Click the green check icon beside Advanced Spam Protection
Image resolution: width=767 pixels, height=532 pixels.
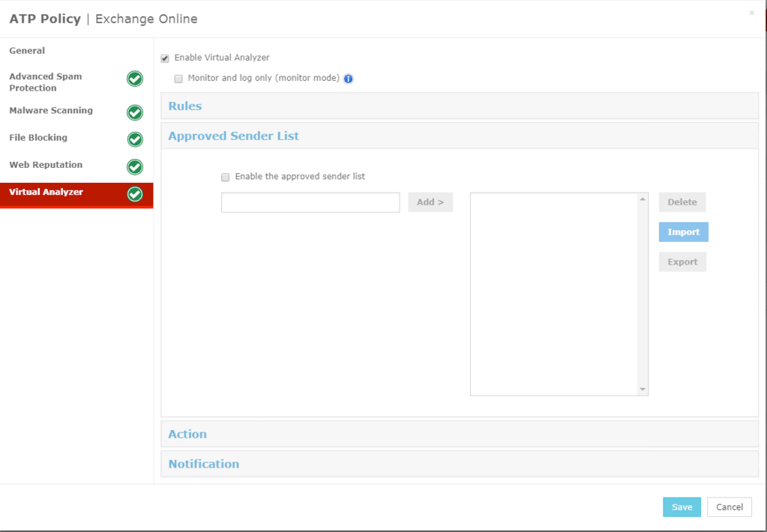[135, 79]
